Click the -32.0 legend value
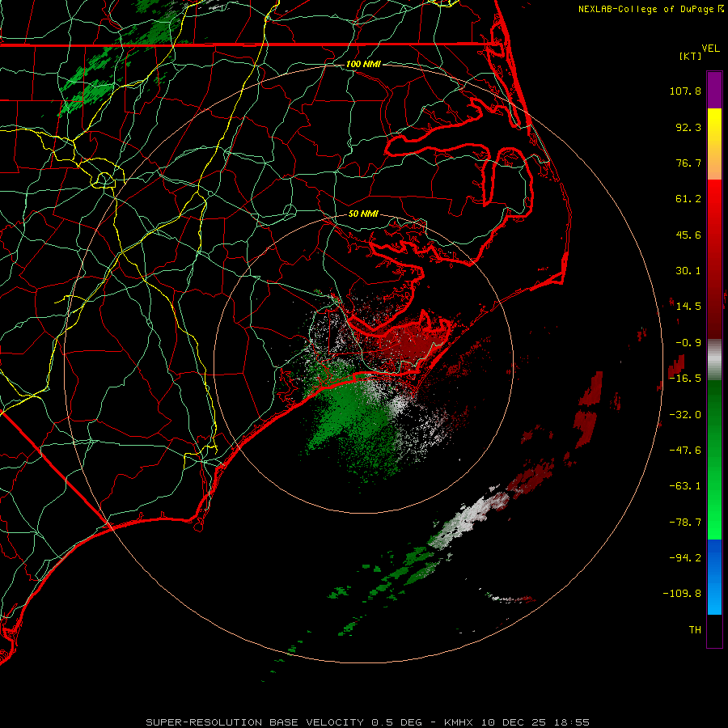This screenshot has width=728, height=728. [685, 415]
